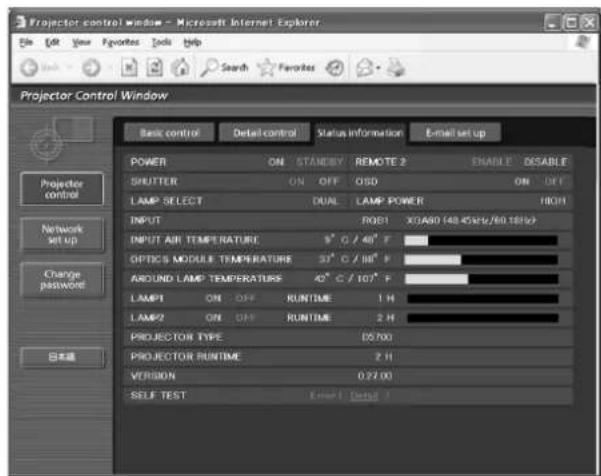601x476 pixels.
Task: Click the LAMP SELECT value DUAL
Action: (325, 201)
